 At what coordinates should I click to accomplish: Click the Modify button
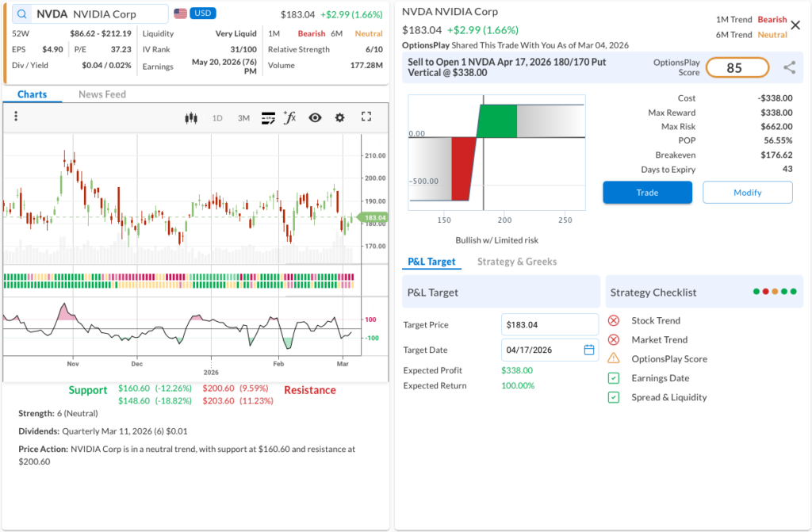(747, 193)
